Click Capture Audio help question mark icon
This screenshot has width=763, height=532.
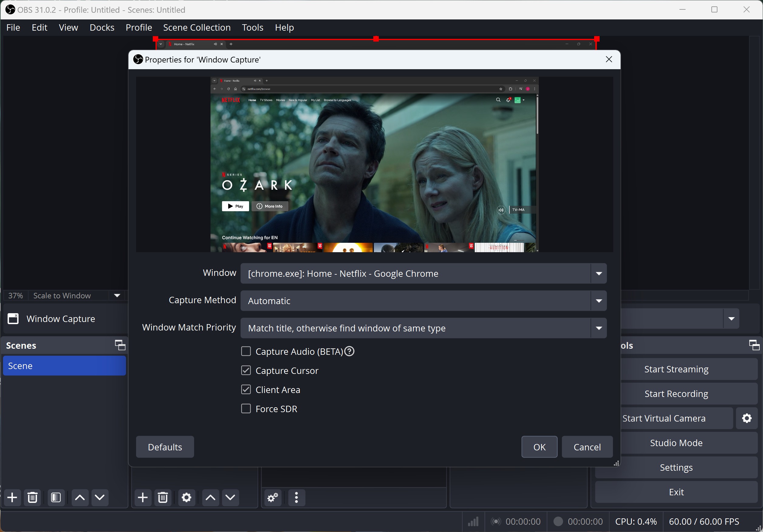click(349, 351)
